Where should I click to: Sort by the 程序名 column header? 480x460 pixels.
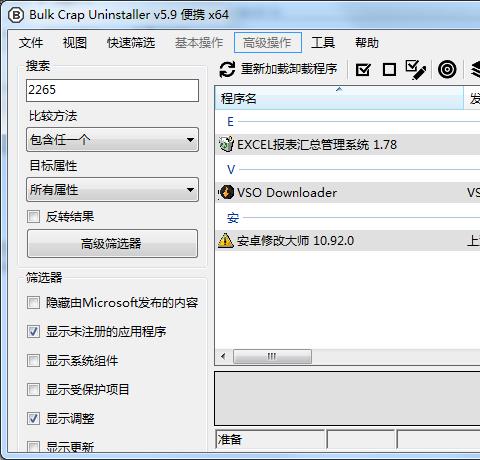point(339,98)
